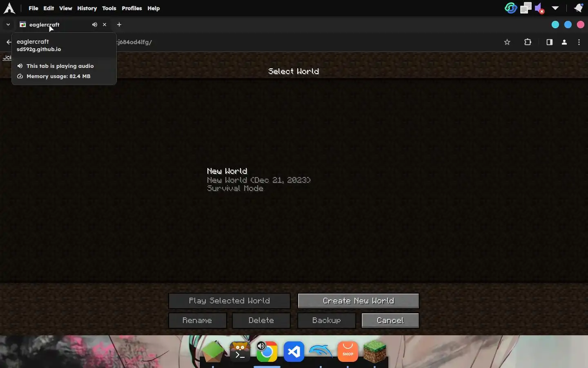Screen dimensions: 588x368
Task: Open the clipboard tray icon
Action: (526, 8)
